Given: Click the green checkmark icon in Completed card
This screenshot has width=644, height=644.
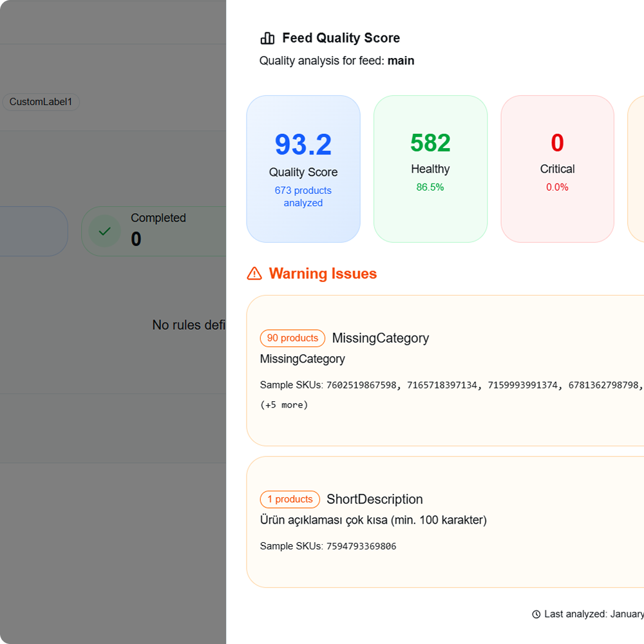Looking at the screenshot, I should (104, 231).
